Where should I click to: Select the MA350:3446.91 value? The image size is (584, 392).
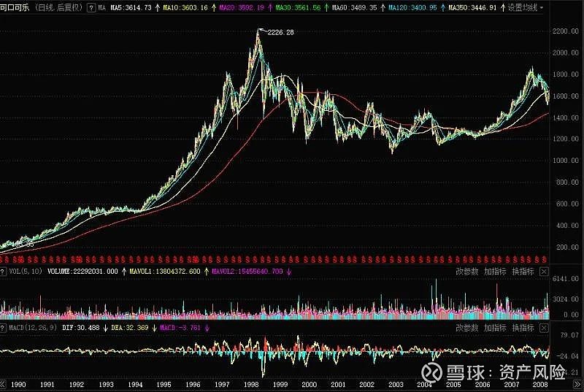click(x=472, y=7)
